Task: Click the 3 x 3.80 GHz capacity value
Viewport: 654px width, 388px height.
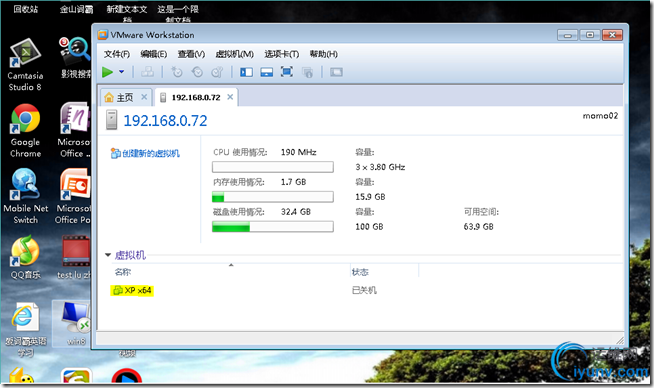Action: click(x=380, y=167)
